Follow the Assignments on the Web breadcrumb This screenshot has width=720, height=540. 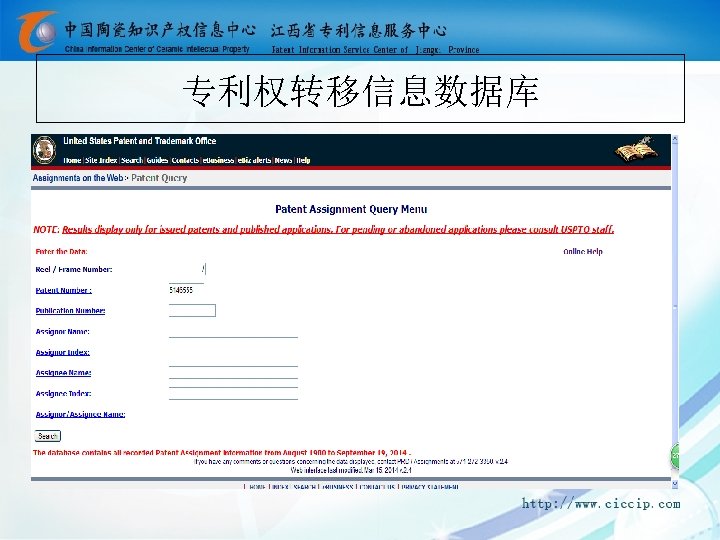click(x=78, y=178)
